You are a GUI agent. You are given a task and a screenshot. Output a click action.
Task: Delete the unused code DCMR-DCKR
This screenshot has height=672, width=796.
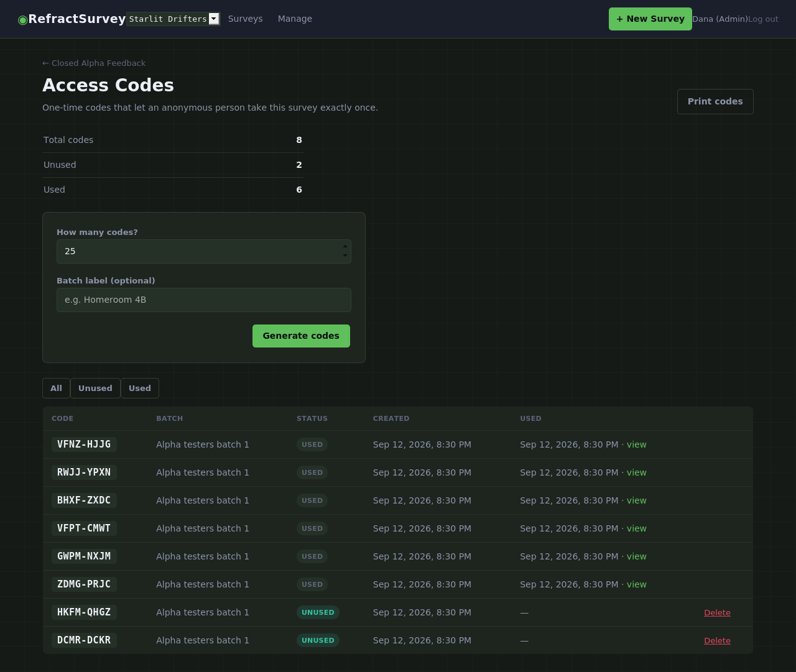point(717,640)
